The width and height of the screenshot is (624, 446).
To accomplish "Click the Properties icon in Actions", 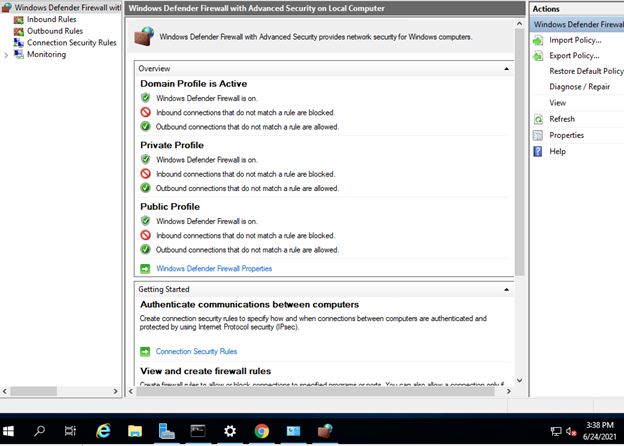I will (538, 135).
